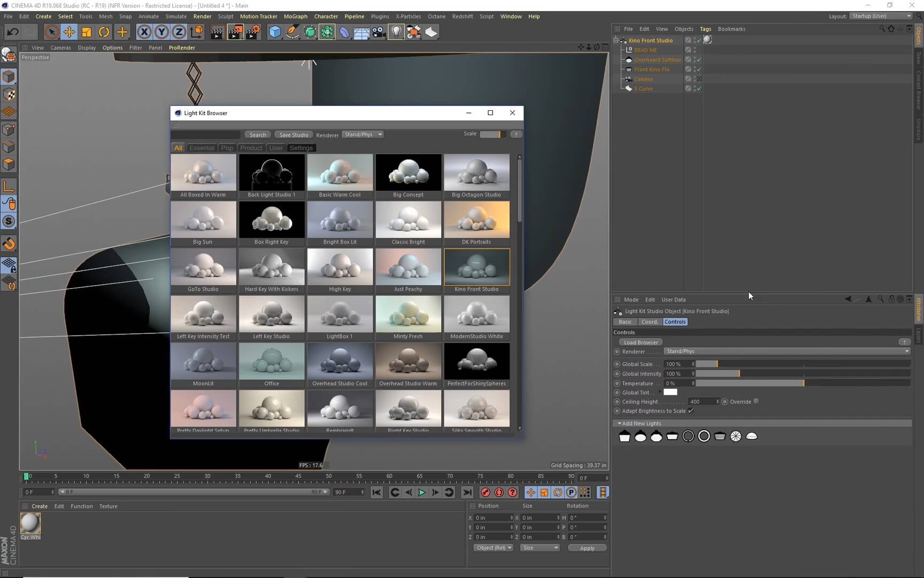The image size is (924, 578).
Task: Toggle S Curve enable checkmark
Action: click(x=699, y=88)
